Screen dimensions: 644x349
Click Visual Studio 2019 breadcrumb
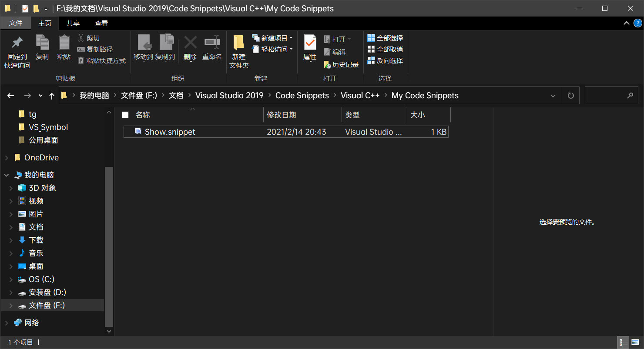229,96
